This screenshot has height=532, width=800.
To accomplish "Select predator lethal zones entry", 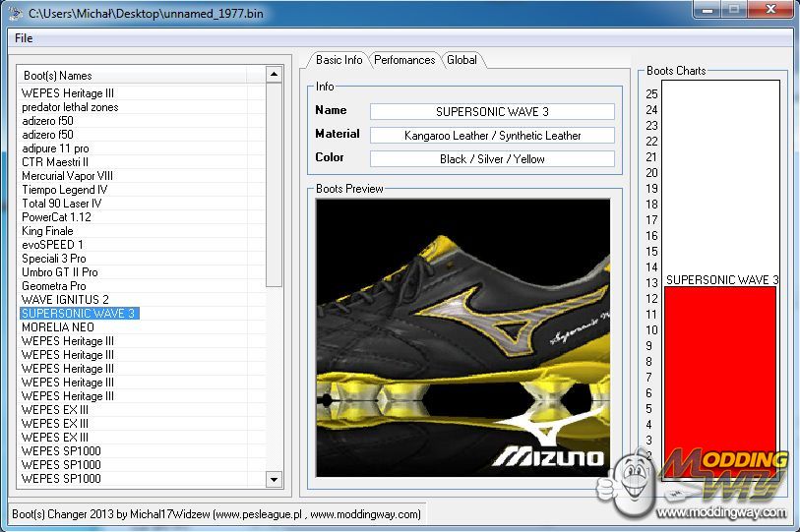I will point(70,107).
